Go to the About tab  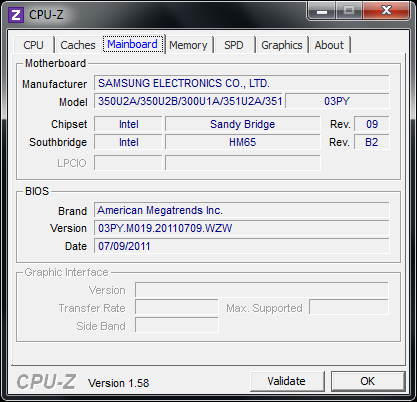coord(329,45)
